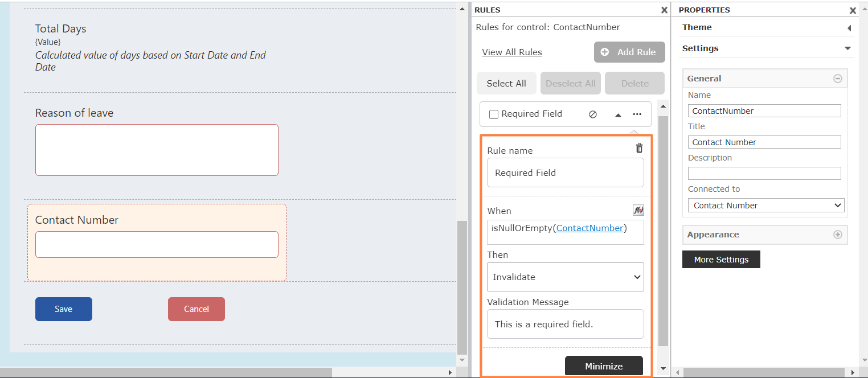Click the Select All button
Viewport: 868px width, 378px height.
pyautogui.click(x=506, y=83)
